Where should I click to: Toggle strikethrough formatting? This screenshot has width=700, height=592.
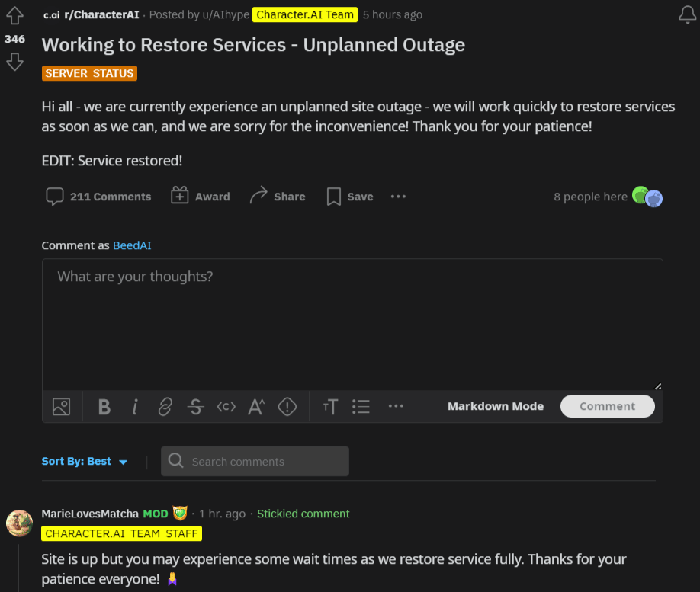[195, 406]
